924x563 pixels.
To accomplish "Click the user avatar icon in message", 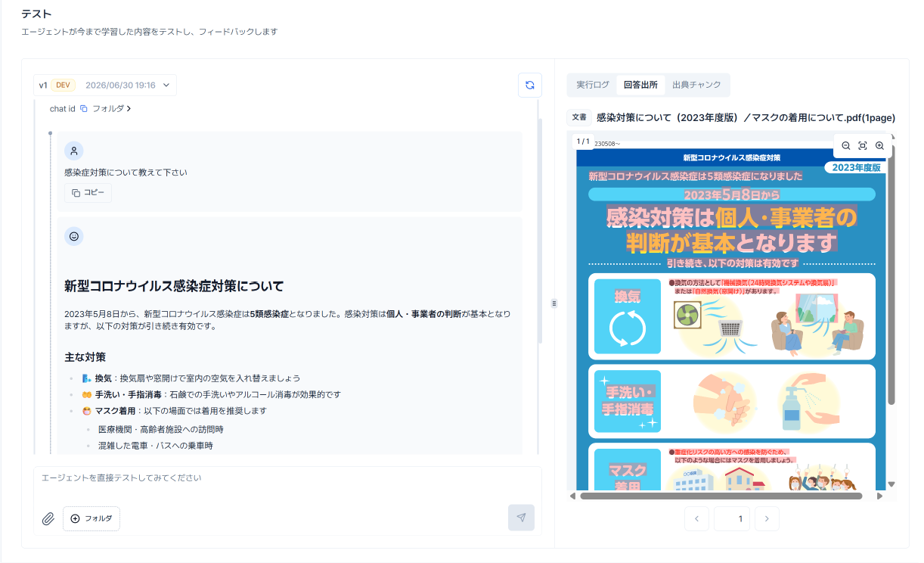I will (x=74, y=151).
